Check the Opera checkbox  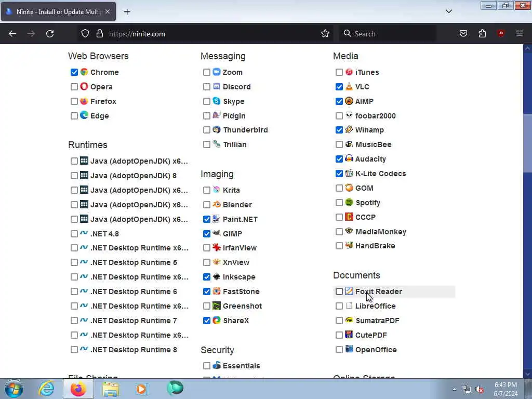click(74, 87)
